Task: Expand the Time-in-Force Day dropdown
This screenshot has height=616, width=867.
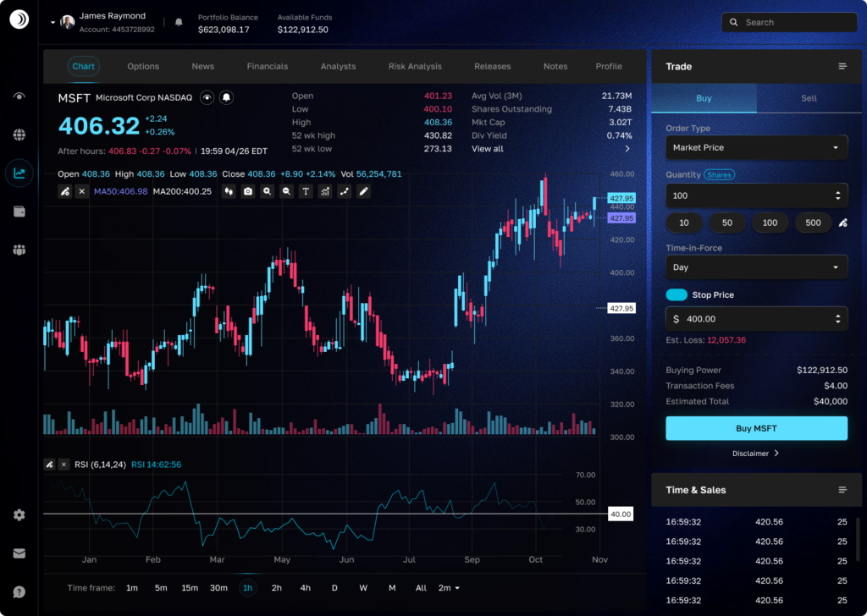Action: coord(756,267)
